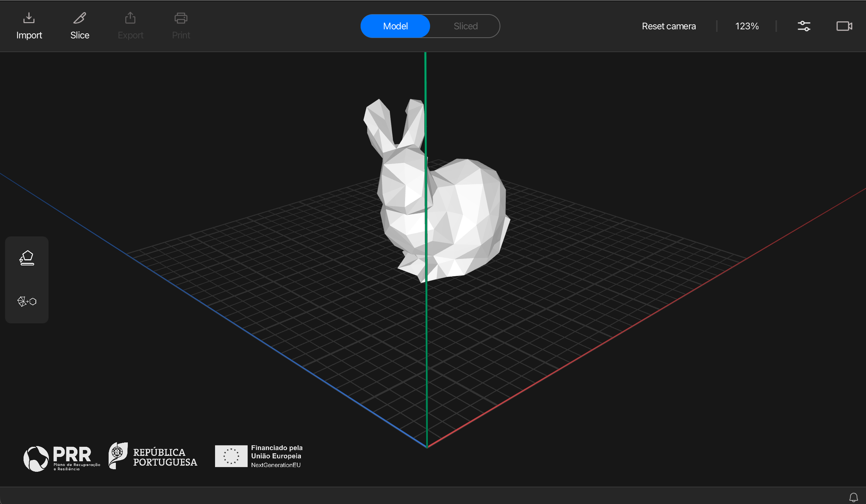
Task: Click the 123% zoom level
Action: pyautogui.click(x=747, y=26)
